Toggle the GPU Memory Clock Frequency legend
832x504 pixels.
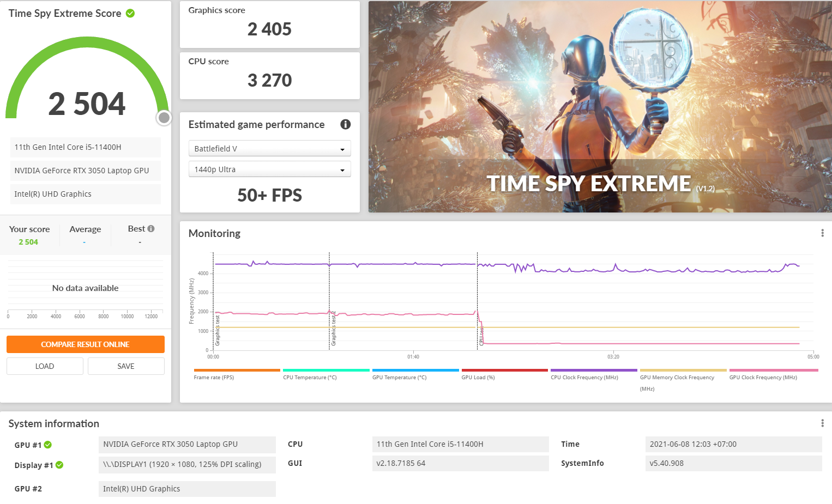(677, 382)
